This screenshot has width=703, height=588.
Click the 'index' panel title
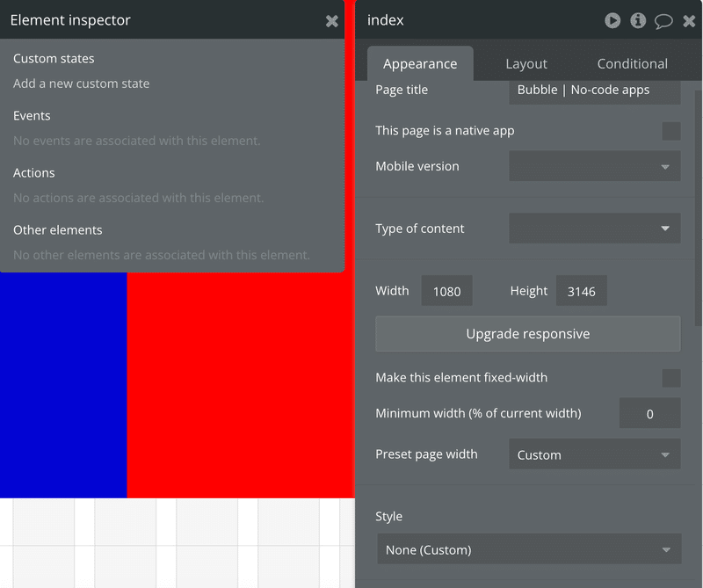click(386, 20)
